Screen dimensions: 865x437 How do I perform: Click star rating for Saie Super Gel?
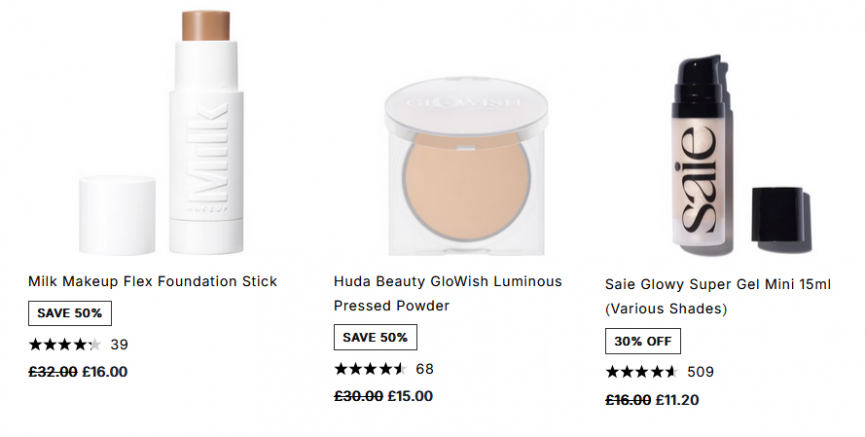pos(642,372)
